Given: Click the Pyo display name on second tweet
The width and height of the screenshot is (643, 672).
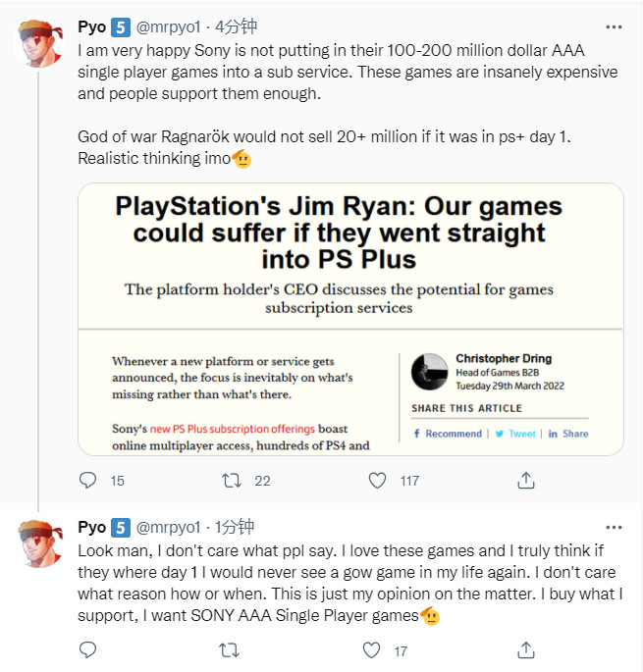Looking at the screenshot, I should [x=91, y=527].
